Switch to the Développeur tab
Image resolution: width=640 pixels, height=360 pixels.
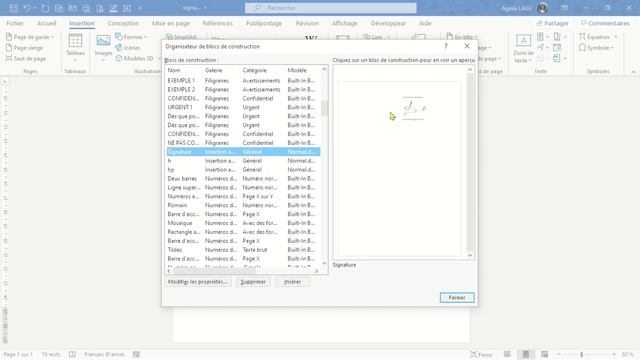[388, 23]
